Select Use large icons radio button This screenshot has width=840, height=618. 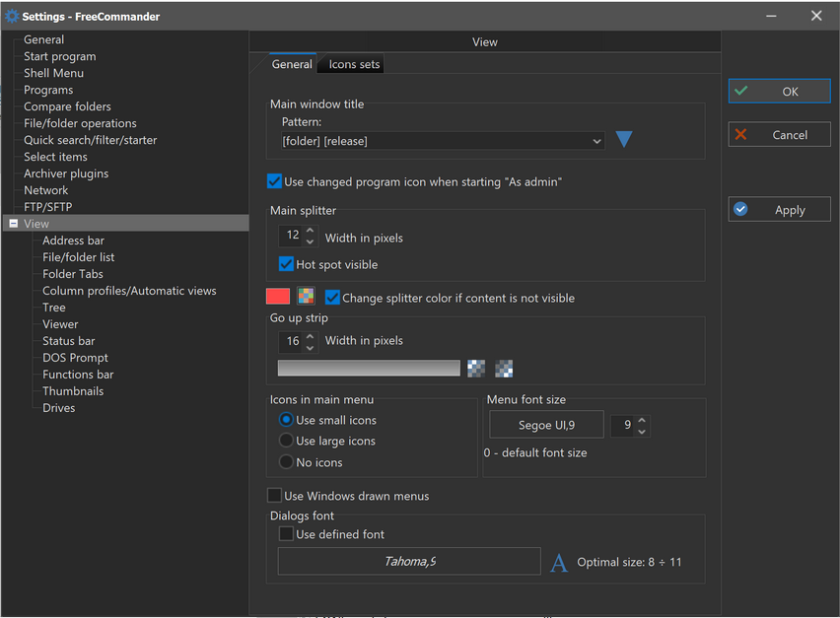point(286,441)
